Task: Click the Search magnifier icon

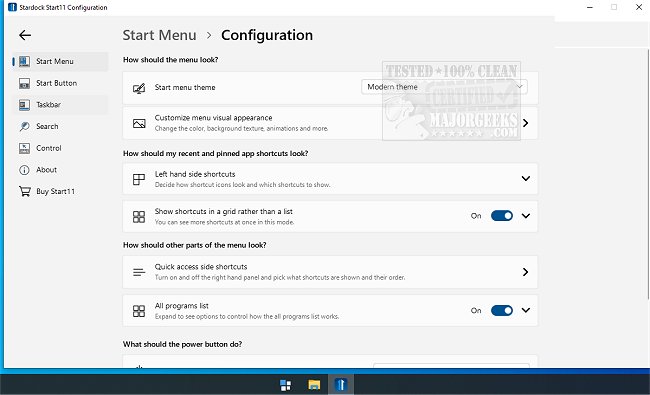Action: [x=24, y=126]
